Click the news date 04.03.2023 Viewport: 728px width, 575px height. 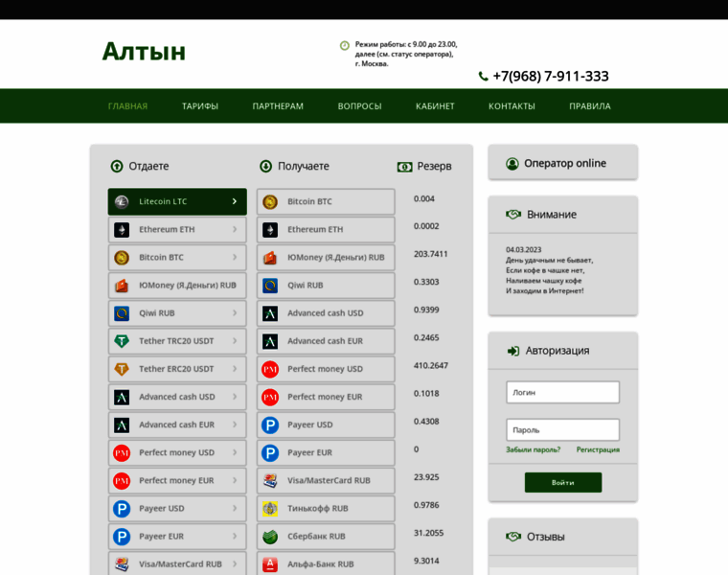pyautogui.click(x=524, y=250)
